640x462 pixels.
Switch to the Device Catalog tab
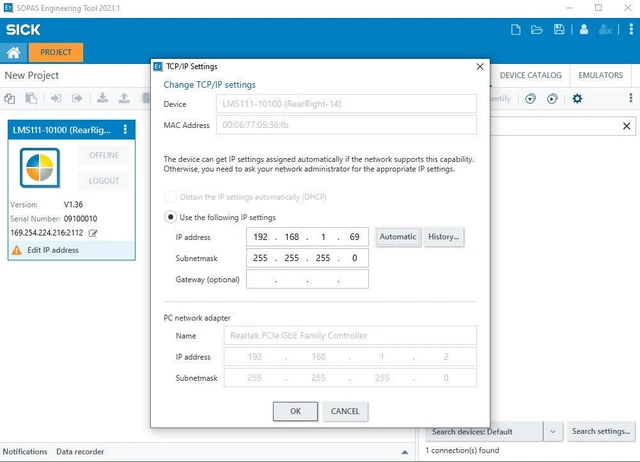pyautogui.click(x=530, y=76)
